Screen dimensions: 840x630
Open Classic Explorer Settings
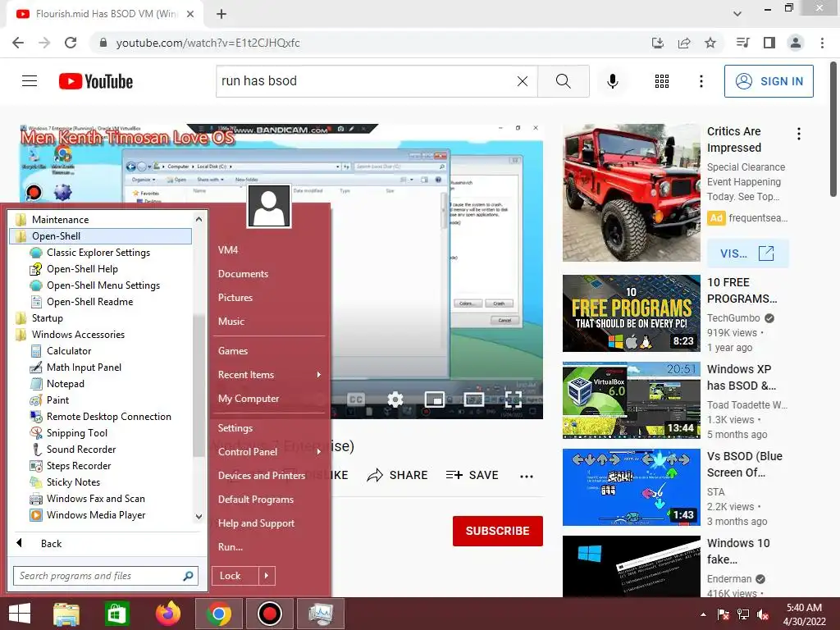pos(98,253)
